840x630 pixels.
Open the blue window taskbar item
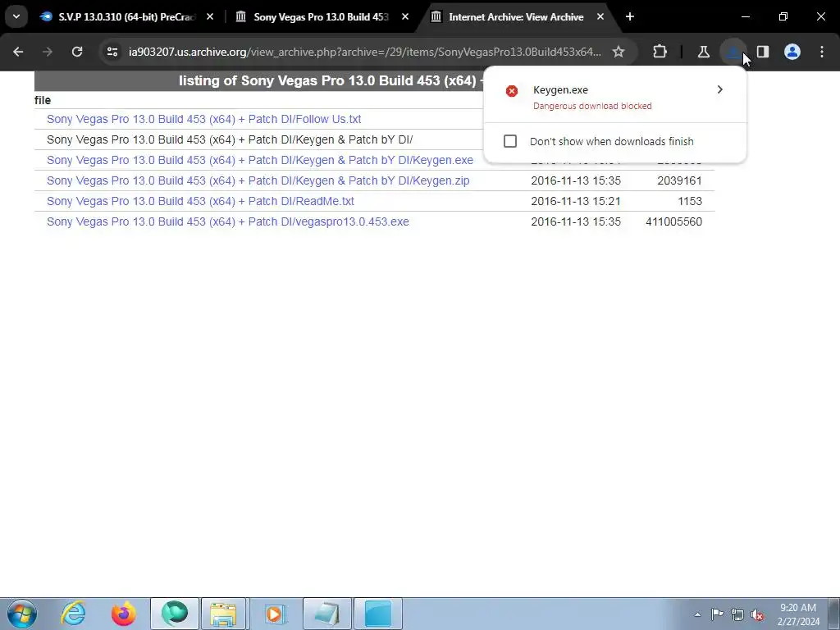(x=378, y=614)
